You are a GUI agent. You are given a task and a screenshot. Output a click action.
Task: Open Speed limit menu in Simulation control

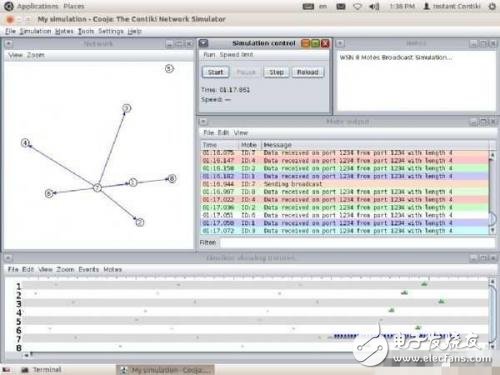pos(236,55)
